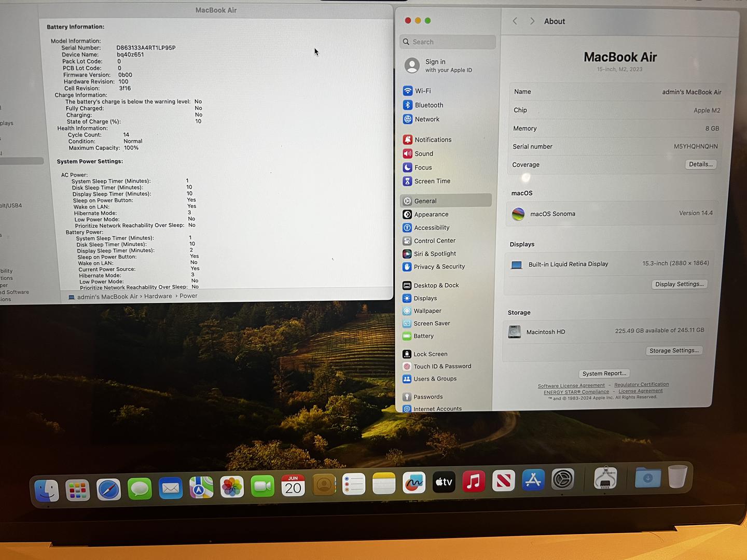
Task: Open Finder from the Dock
Action: [47, 490]
